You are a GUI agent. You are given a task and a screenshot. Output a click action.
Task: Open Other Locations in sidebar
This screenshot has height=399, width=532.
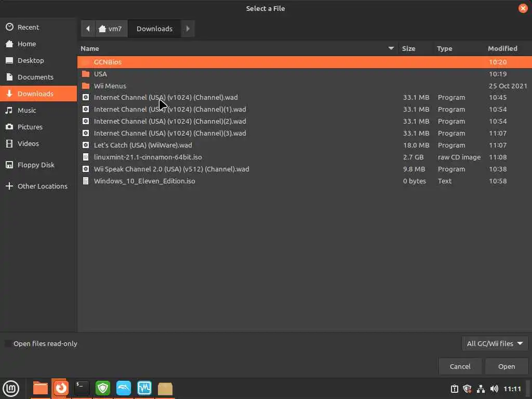[x=38, y=187]
